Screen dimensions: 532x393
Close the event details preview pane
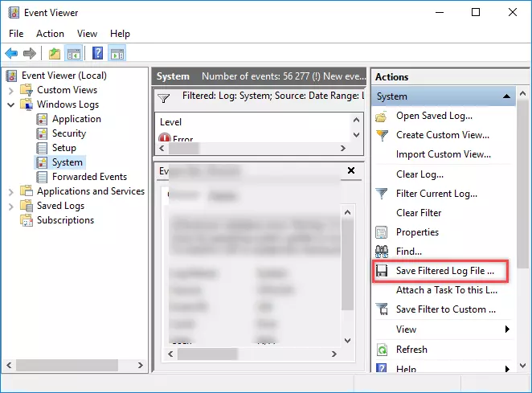pos(350,170)
